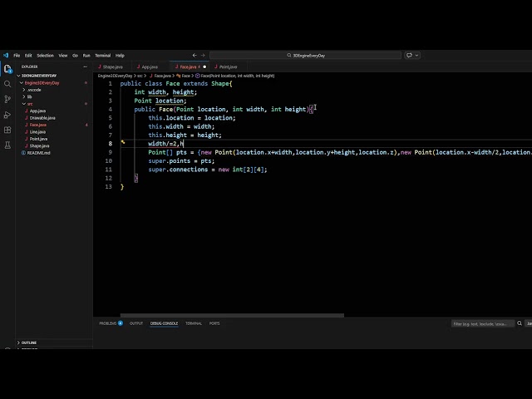Select the Debug Console panel tab
532x399 pixels.
point(164,323)
